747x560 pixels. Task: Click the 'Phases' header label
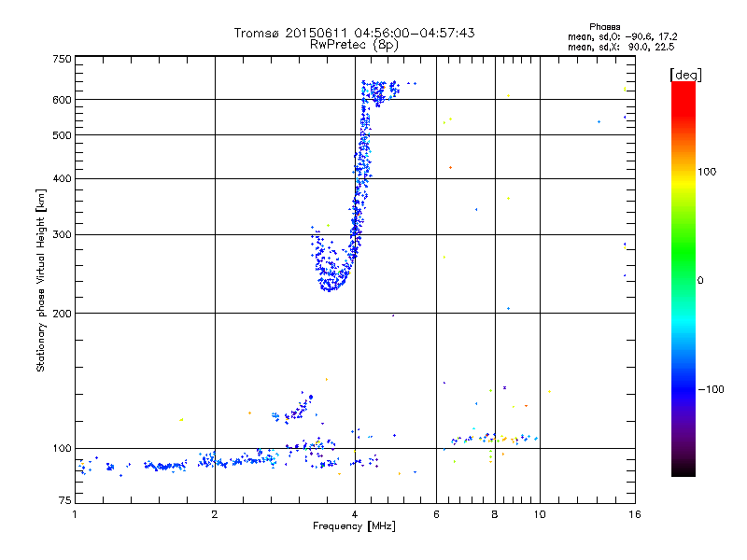[604, 27]
